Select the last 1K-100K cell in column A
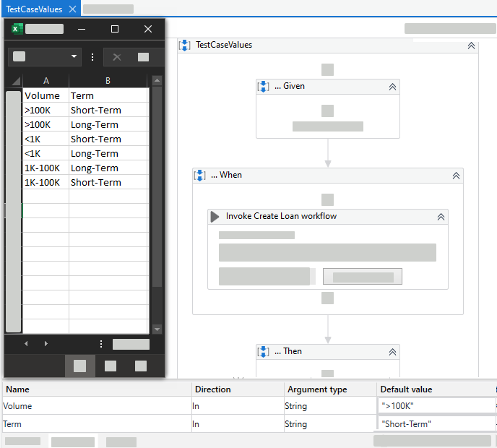 coord(46,182)
